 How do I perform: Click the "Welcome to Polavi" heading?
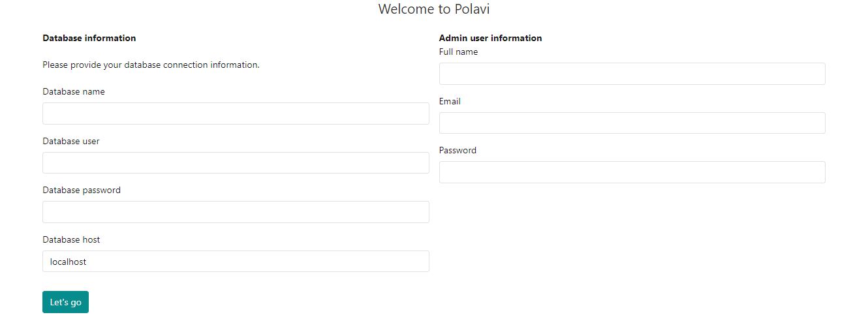433,9
